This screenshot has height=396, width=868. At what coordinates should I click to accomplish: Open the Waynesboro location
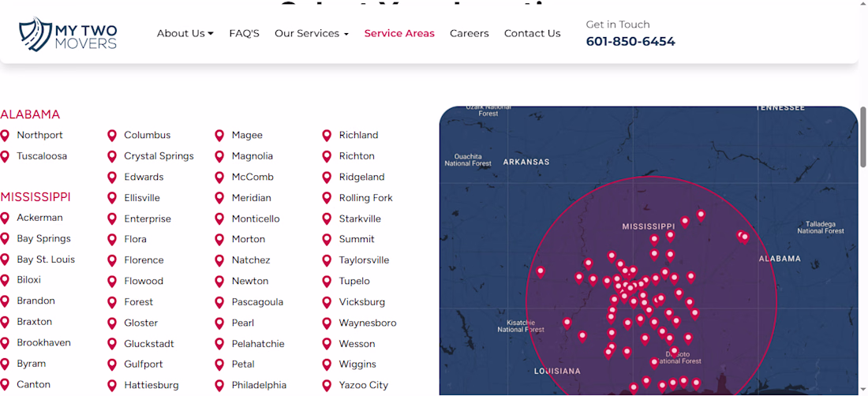point(369,323)
